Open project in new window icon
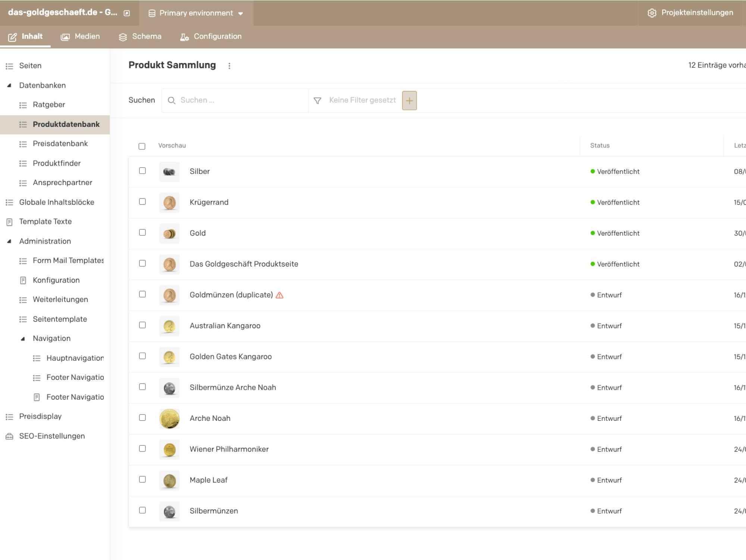746x560 pixels. pyautogui.click(x=127, y=13)
